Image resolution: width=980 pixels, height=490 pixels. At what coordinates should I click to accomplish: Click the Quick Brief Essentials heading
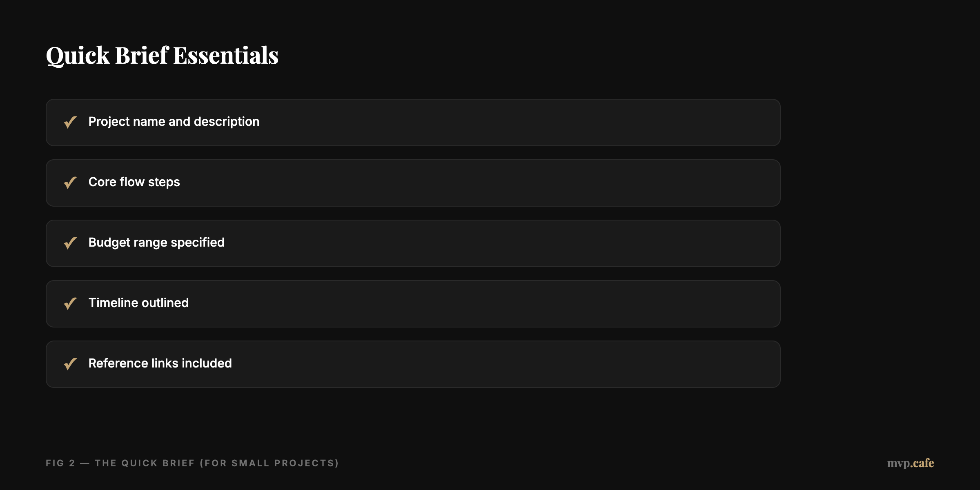[x=162, y=56]
